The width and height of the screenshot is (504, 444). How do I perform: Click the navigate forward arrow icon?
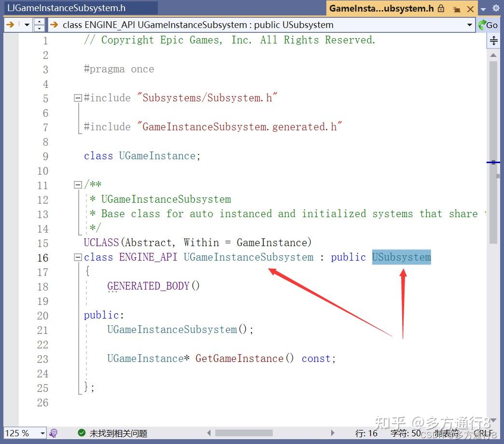(10, 25)
